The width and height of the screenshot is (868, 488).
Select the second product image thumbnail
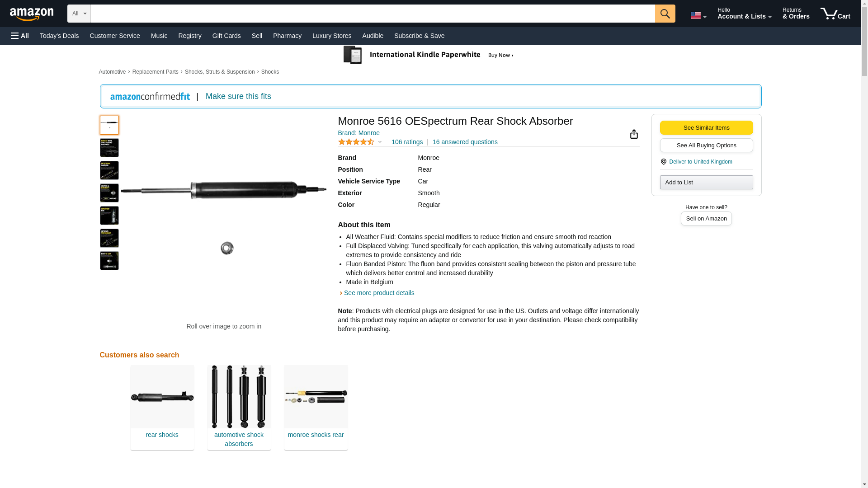click(x=109, y=148)
